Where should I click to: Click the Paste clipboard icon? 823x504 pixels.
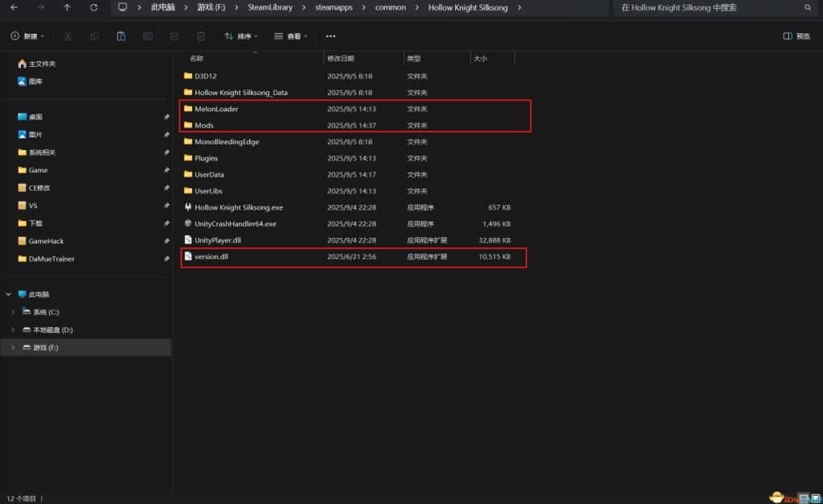[x=121, y=36]
